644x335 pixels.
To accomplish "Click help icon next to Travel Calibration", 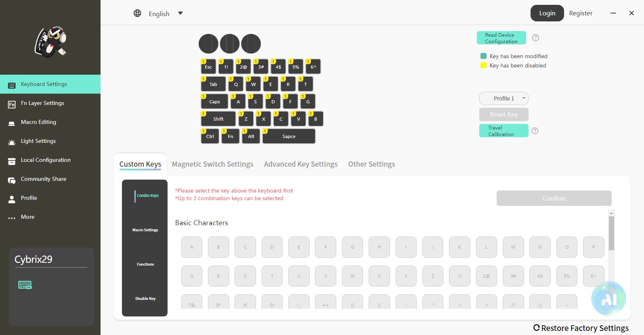I will pos(535,131).
